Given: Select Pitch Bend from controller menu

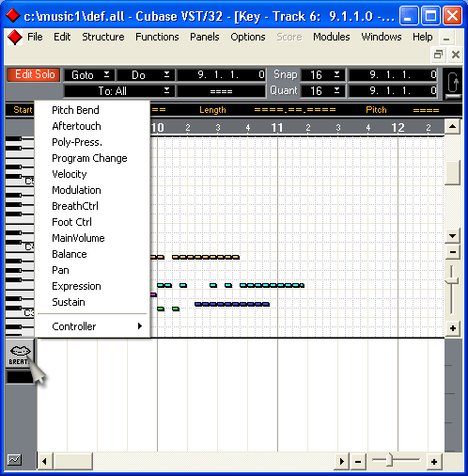Looking at the screenshot, I should (92, 110).
